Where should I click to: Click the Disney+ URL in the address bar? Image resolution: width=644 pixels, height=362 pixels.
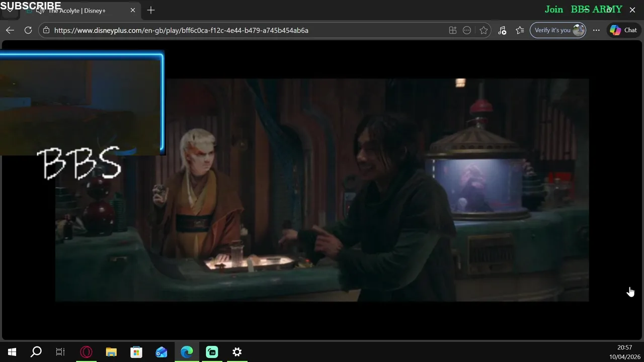pos(181,30)
